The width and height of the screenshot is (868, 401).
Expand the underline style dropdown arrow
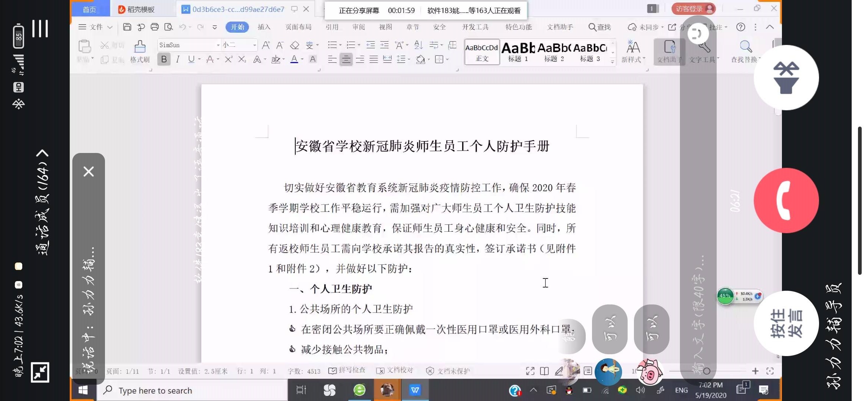tap(200, 59)
